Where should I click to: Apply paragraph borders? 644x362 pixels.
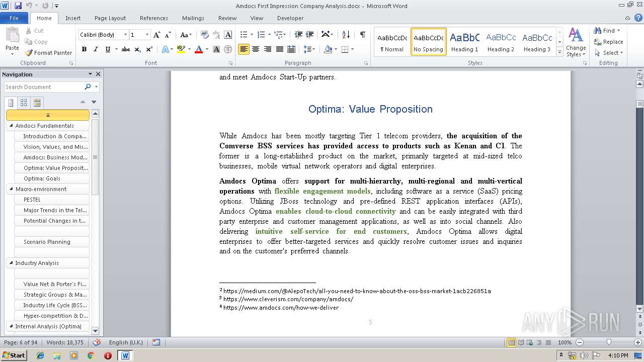tap(345, 49)
